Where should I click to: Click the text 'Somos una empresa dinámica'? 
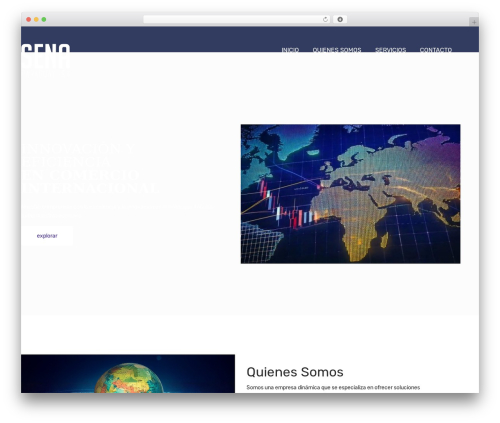tap(283, 387)
